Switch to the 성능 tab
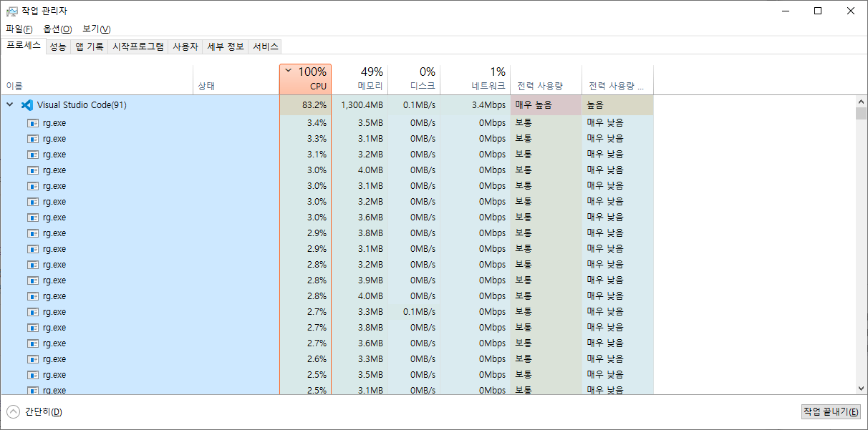 click(x=58, y=47)
